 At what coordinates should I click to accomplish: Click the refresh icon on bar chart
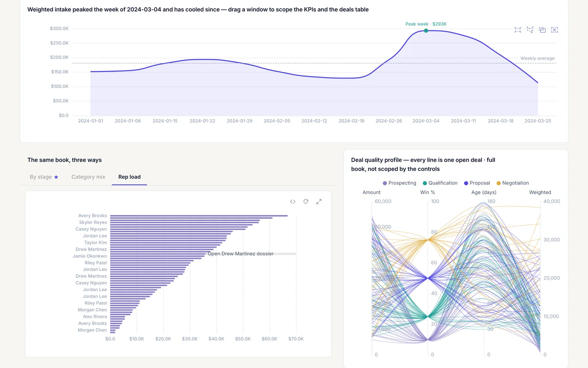pos(306,202)
